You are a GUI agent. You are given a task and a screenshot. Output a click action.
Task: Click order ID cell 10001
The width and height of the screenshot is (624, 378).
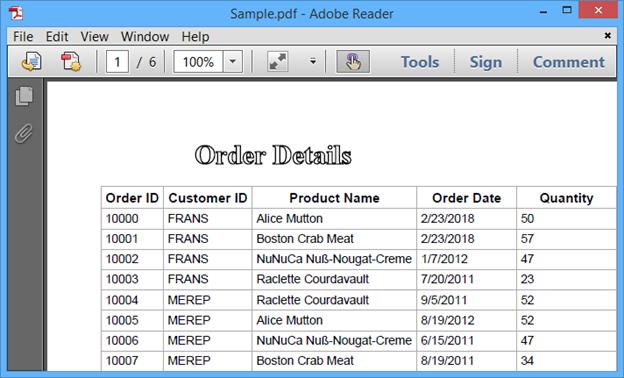tap(122, 239)
